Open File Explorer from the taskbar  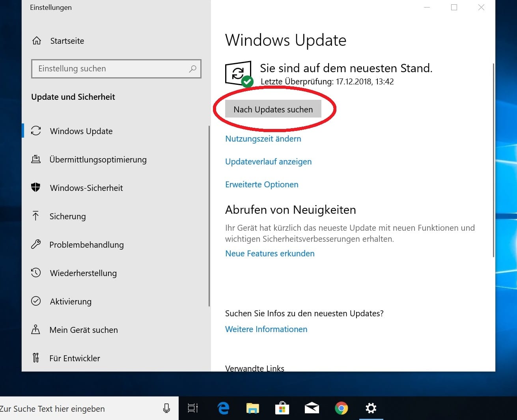253,408
